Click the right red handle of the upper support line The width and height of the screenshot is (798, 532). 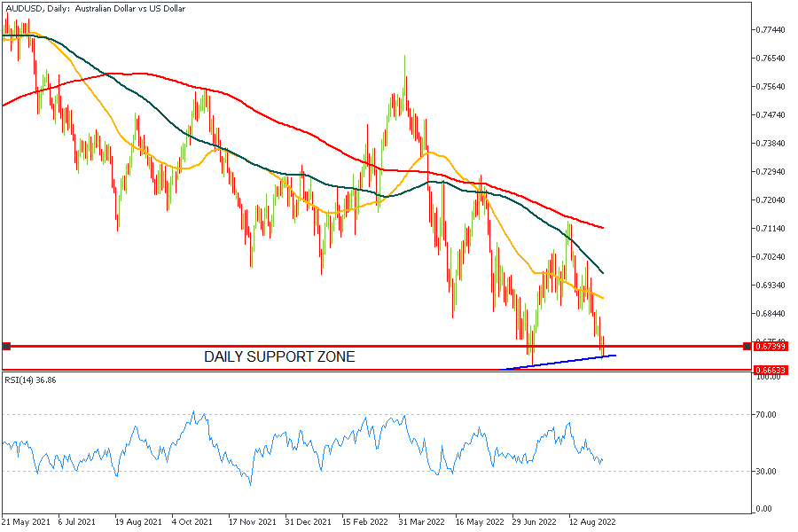click(x=747, y=346)
